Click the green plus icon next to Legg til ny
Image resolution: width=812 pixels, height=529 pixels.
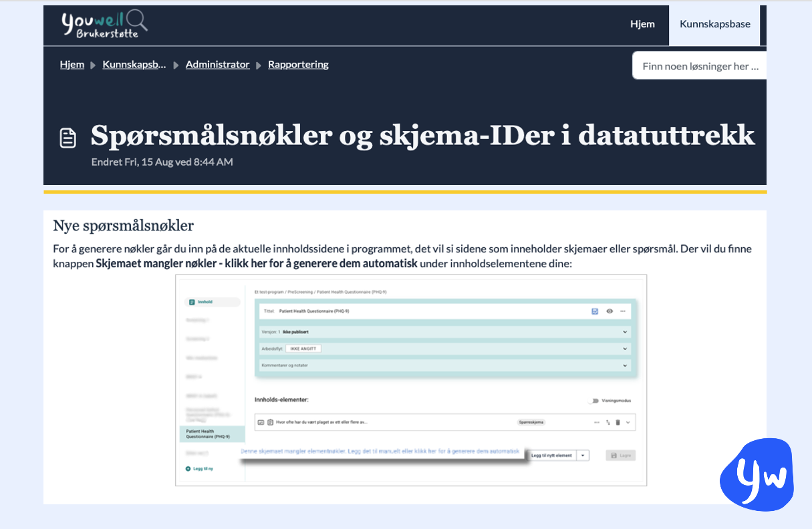(188, 469)
